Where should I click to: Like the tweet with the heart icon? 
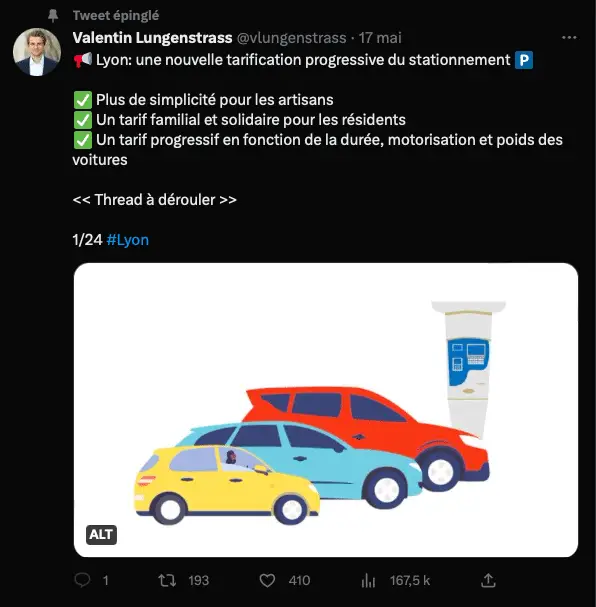(x=267, y=580)
